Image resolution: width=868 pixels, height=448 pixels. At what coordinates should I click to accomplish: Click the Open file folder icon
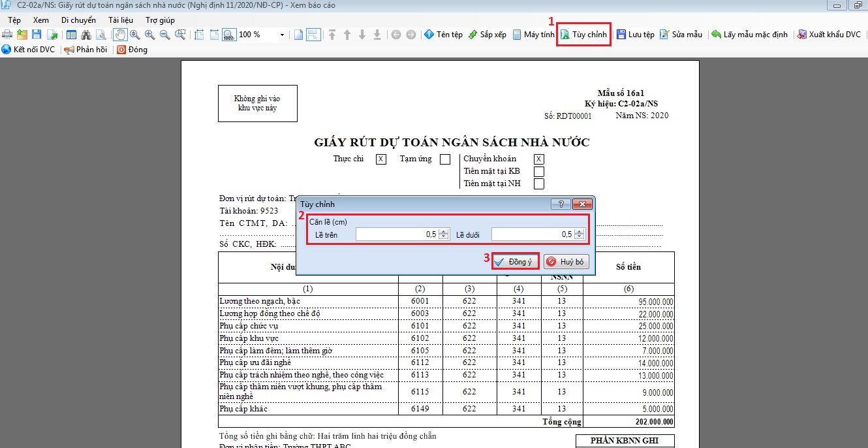22,35
